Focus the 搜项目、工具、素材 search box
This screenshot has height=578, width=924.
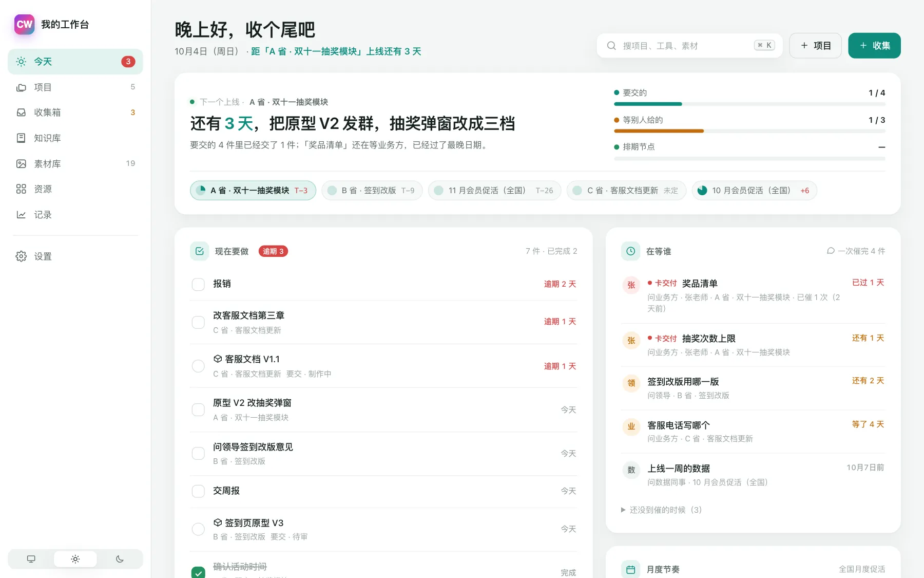[689, 46]
